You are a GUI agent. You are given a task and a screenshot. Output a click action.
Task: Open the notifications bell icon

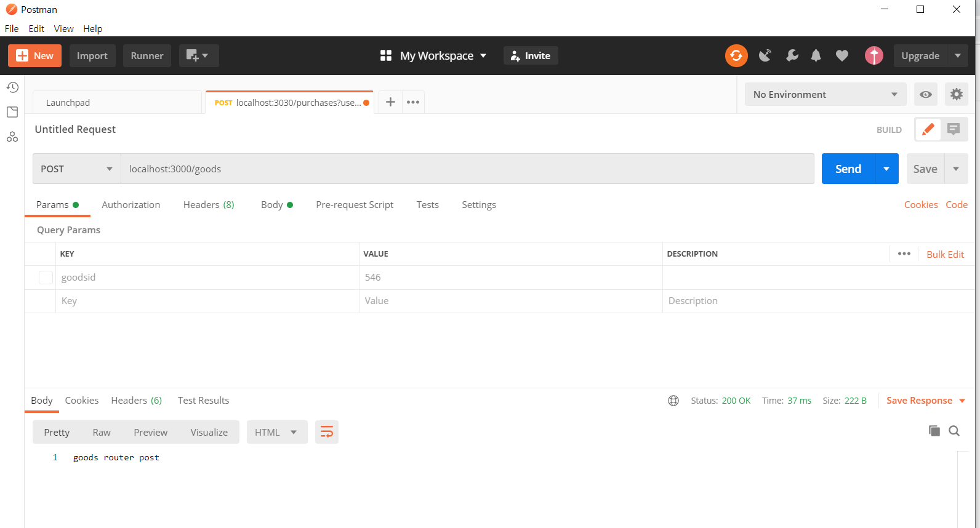click(x=816, y=55)
